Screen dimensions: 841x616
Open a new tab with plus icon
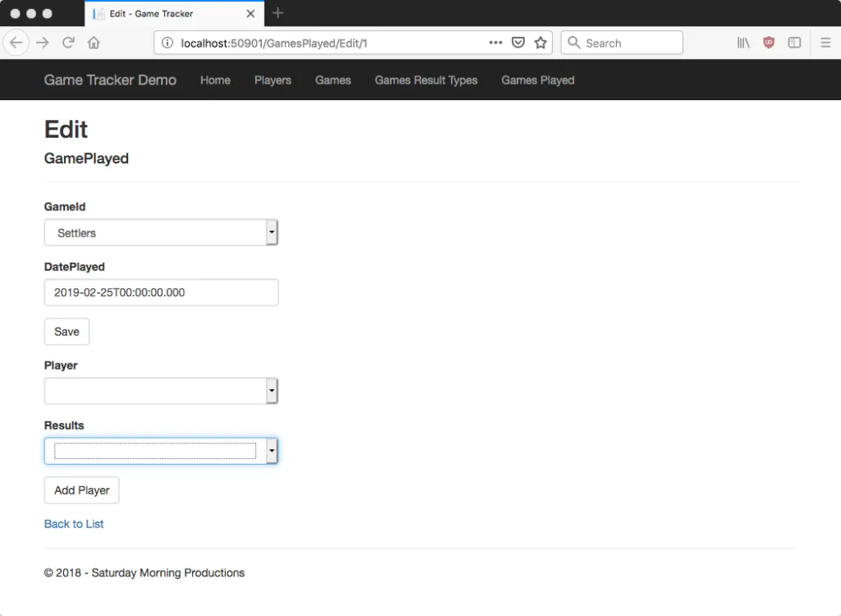(278, 13)
